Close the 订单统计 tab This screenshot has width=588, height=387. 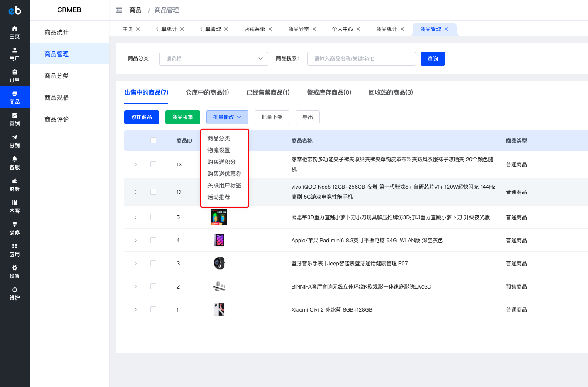pos(182,29)
